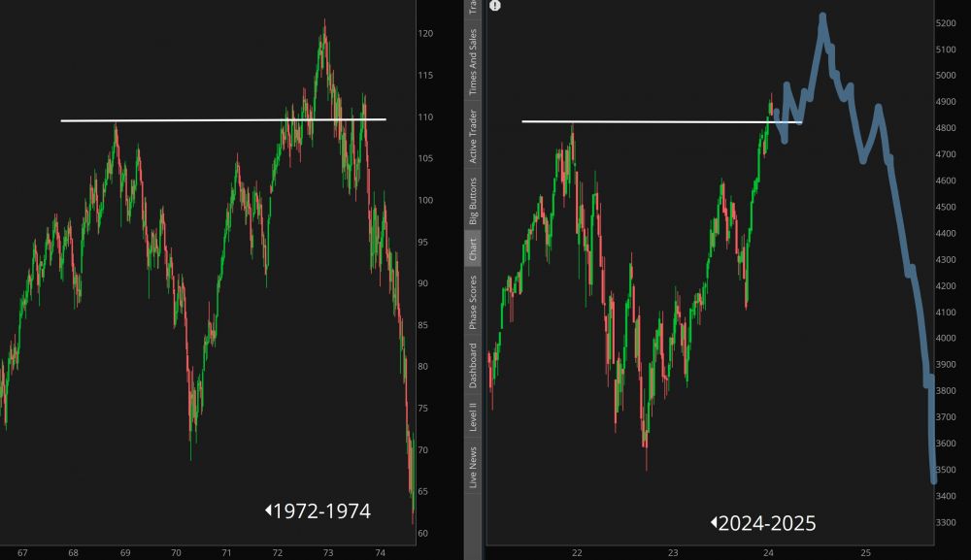Click the 70 label on left time axis

pyautogui.click(x=176, y=553)
